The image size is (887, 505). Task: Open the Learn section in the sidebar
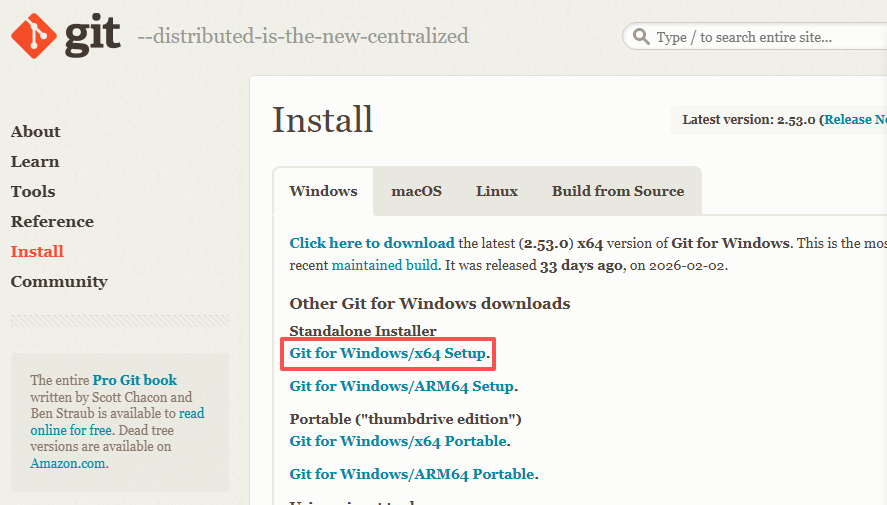[x=35, y=161]
